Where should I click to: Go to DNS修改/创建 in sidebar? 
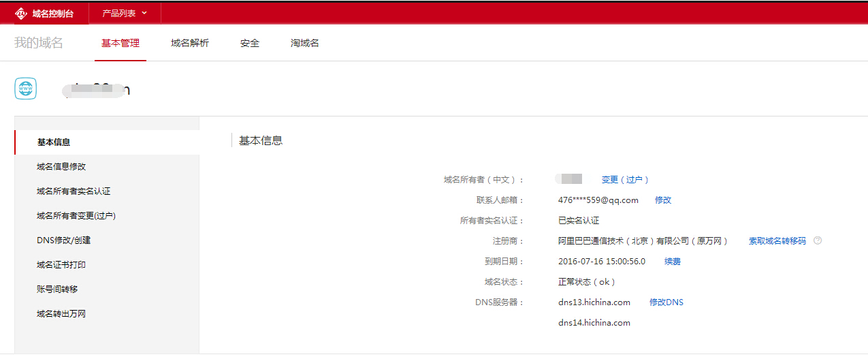tap(64, 240)
